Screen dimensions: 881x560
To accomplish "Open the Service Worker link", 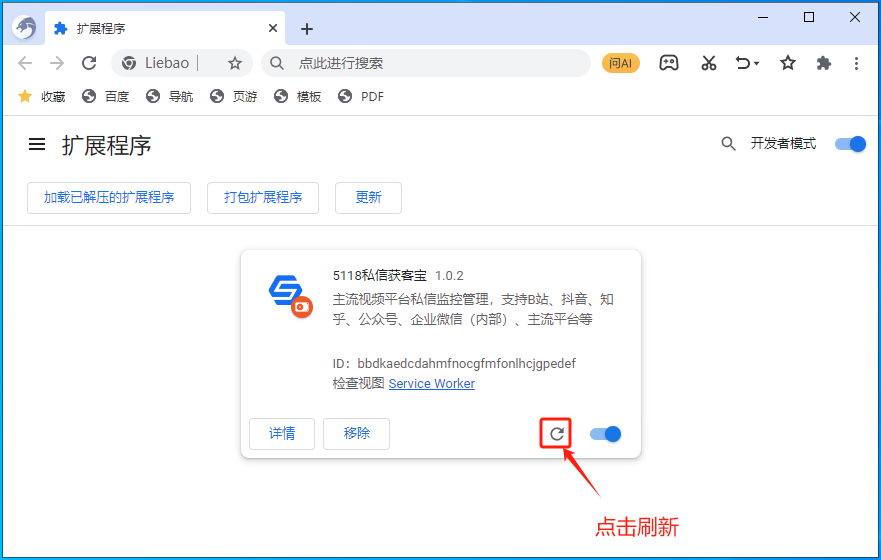I will coord(431,384).
